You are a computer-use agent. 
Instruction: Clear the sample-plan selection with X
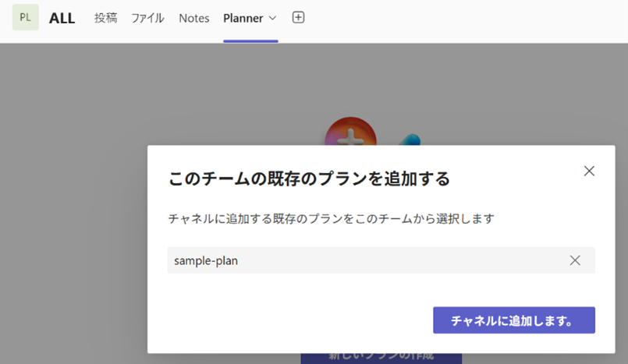pos(575,260)
